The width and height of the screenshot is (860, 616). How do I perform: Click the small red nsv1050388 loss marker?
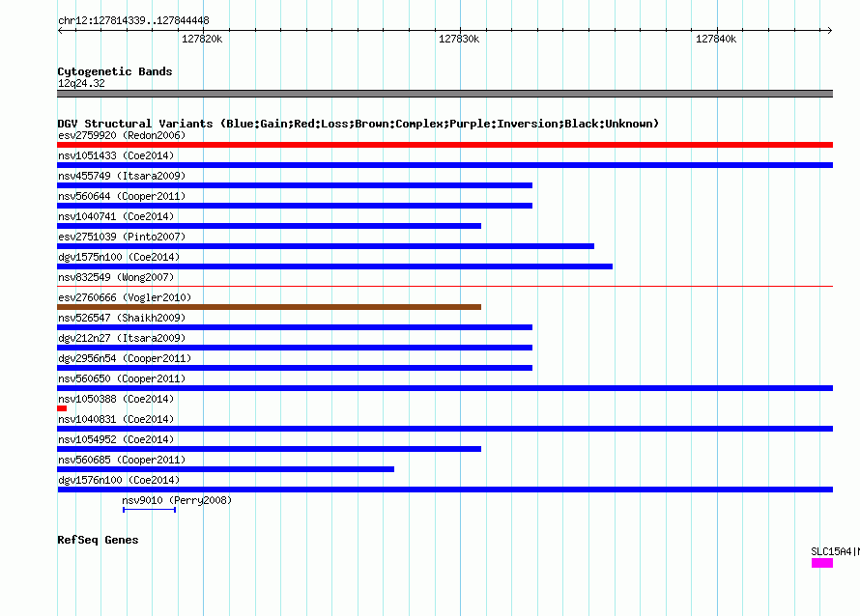click(x=62, y=408)
